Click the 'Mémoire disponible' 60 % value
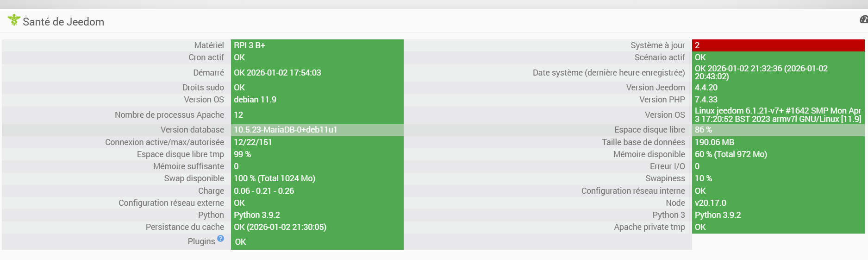Screen dimensions: 868x260 pos(731,154)
